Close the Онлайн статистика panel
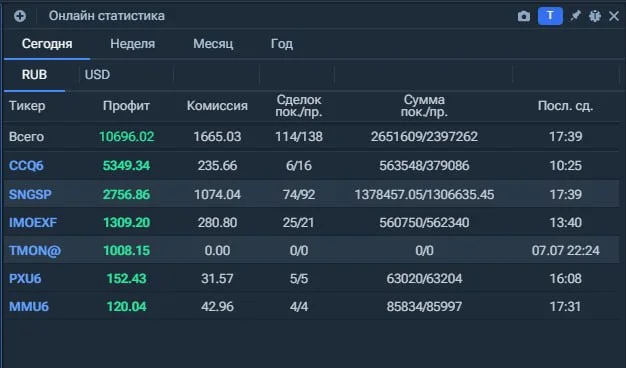The height and width of the screenshot is (368, 626). 614,16
